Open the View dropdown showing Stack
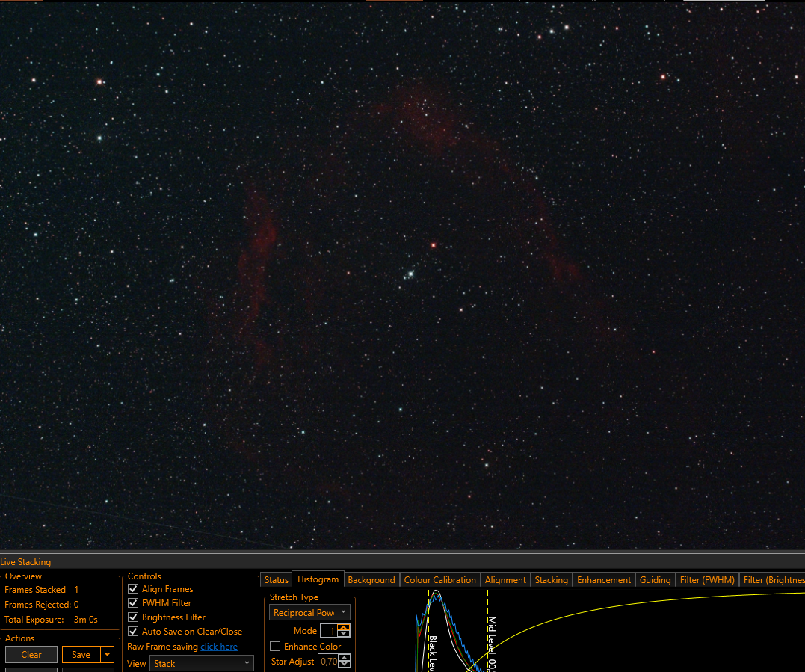Viewport: 805px width, 672px height. (201, 663)
